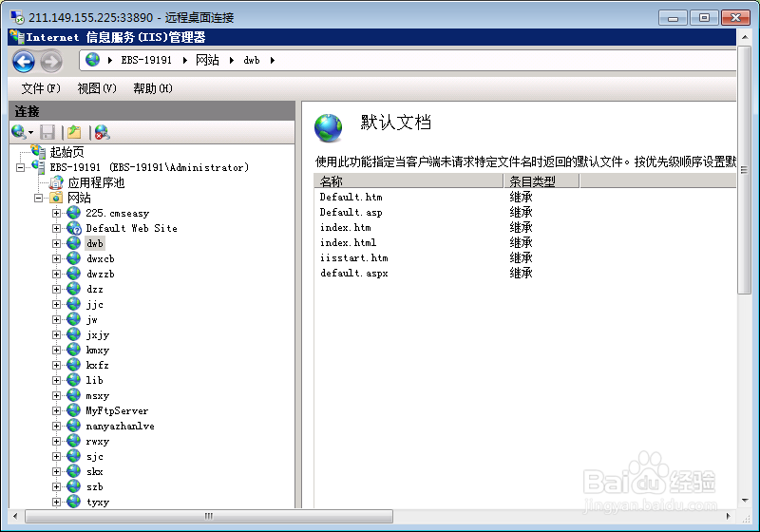
Task: Click 网站 in the breadcrumb path
Action: 207,60
